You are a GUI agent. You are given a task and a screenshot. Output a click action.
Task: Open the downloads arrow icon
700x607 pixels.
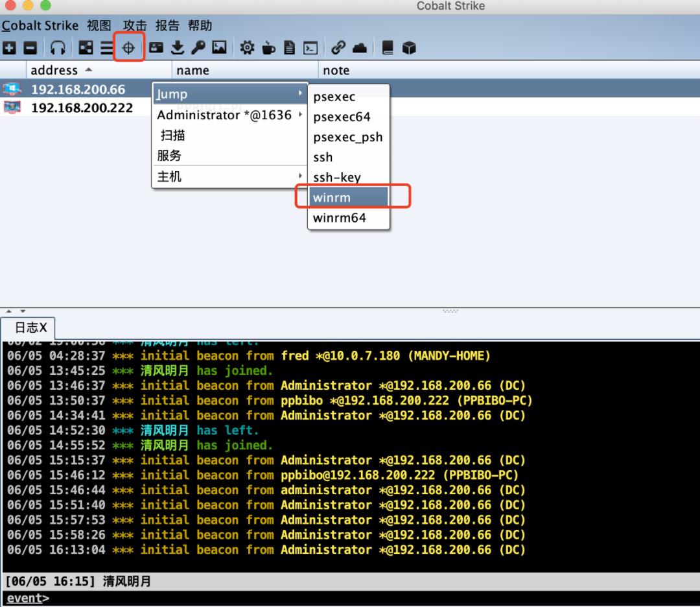pos(178,47)
